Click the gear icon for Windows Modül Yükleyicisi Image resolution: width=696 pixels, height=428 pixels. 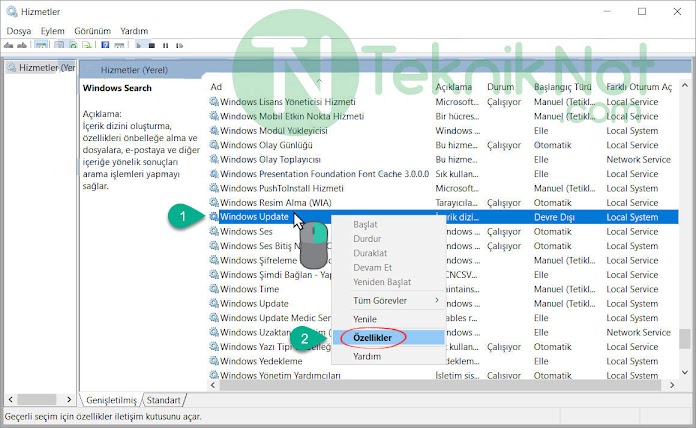pyautogui.click(x=214, y=131)
